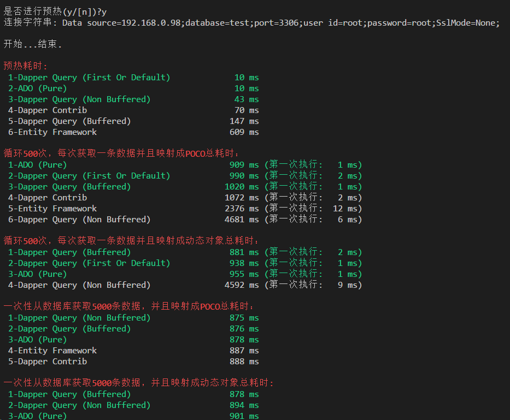Click the value '894 ms'
The image size is (510, 420).
point(244,405)
